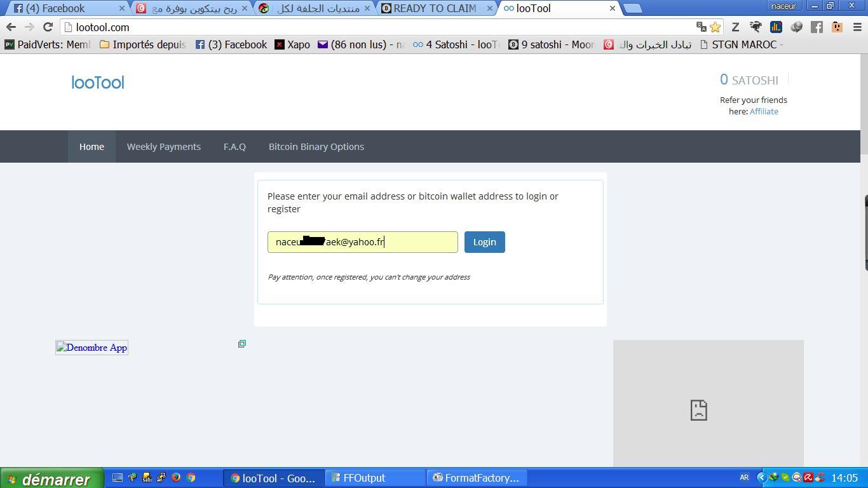Switch to looTool Chrome taskbar window
This screenshot has width=868, height=488.
(273, 478)
